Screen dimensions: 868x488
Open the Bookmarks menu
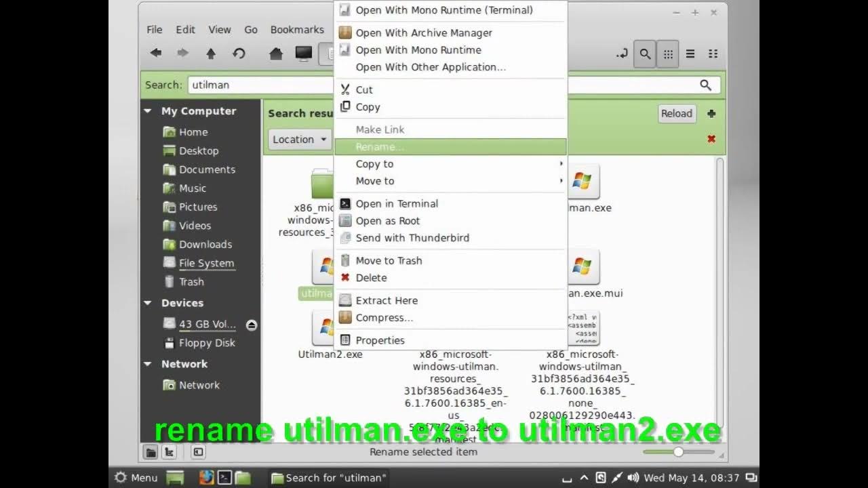pos(297,30)
